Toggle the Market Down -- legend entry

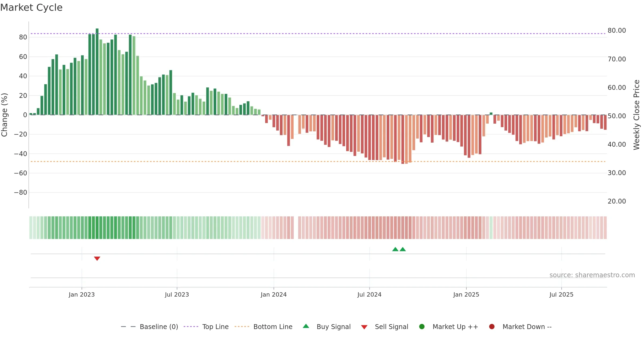[x=520, y=327]
